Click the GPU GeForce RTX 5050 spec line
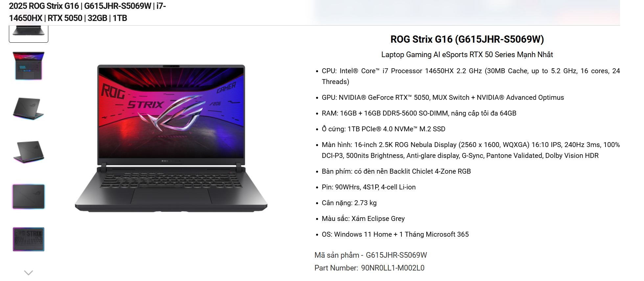644x281 pixels. point(443,97)
